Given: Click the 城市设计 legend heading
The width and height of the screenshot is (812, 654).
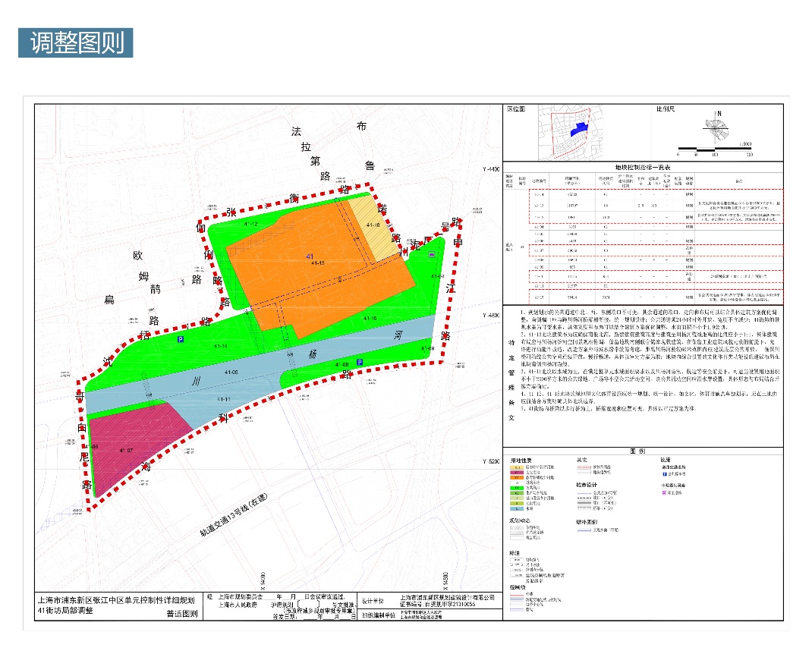Looking at the screenshot, I should click(587, 486).
